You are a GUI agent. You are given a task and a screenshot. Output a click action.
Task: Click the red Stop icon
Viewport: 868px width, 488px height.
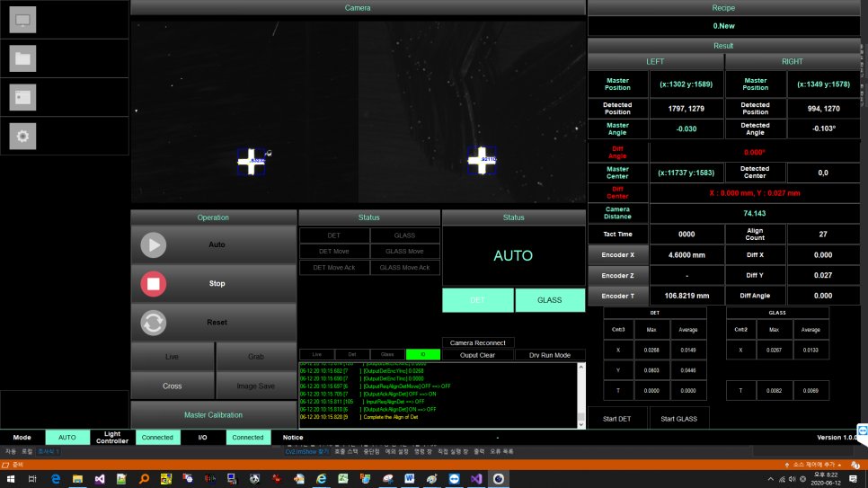click(154, 284)
